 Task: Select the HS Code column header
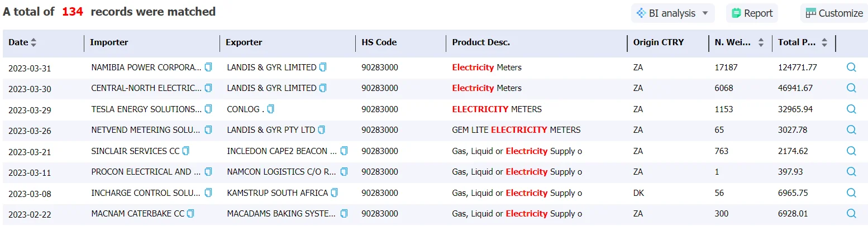379,42
